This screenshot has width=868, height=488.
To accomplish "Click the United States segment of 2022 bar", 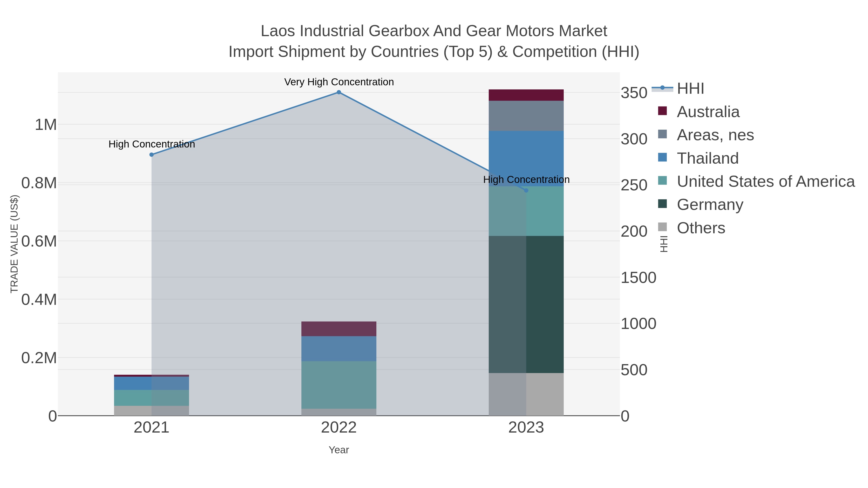I will (x=339, y=385).
